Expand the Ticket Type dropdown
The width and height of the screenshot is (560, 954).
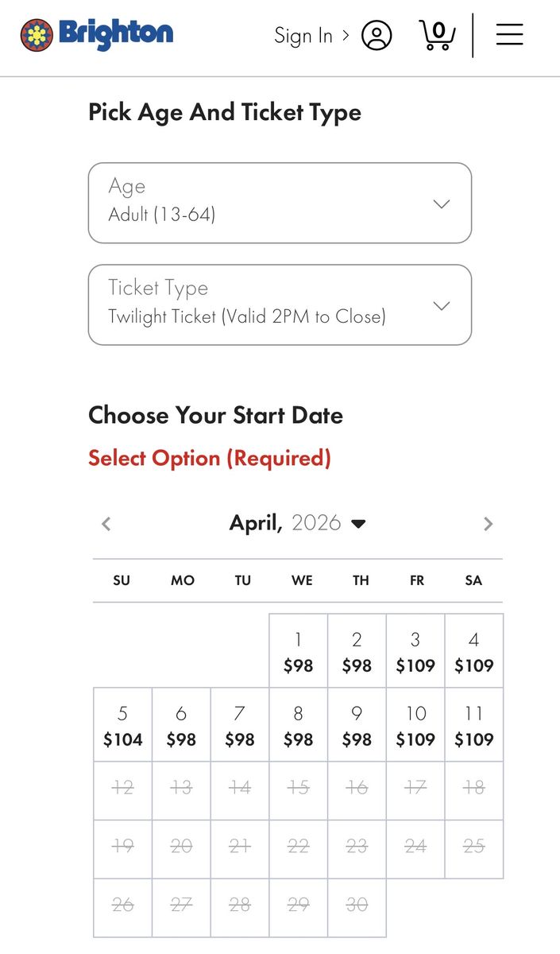[x=280, y=304]
